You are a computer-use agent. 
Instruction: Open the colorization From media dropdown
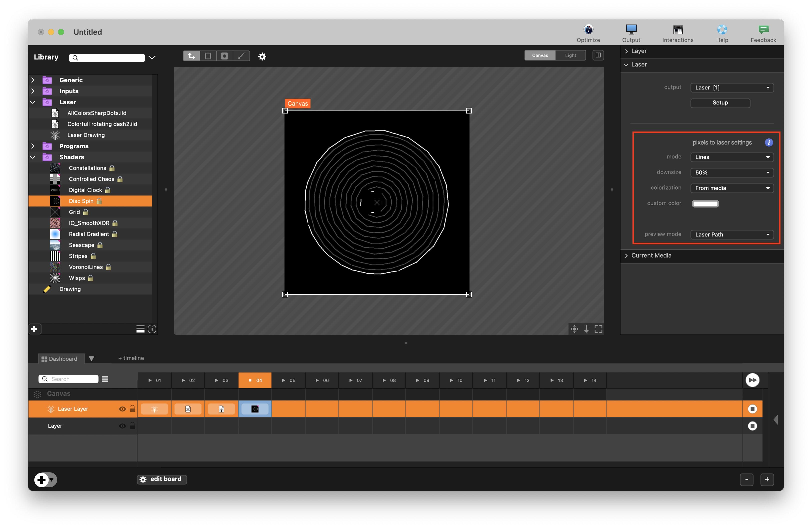pyautogui.click(x=732, y=188)
